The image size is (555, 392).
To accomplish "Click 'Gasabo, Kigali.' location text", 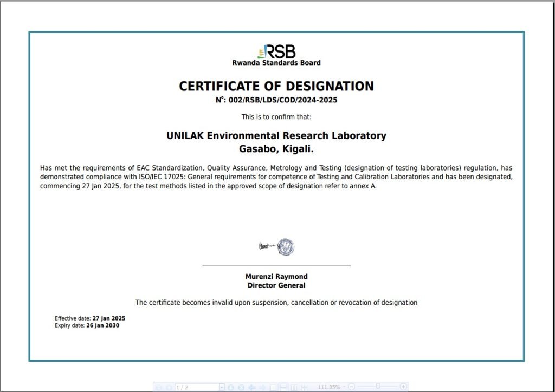I will tap(276, 149).
